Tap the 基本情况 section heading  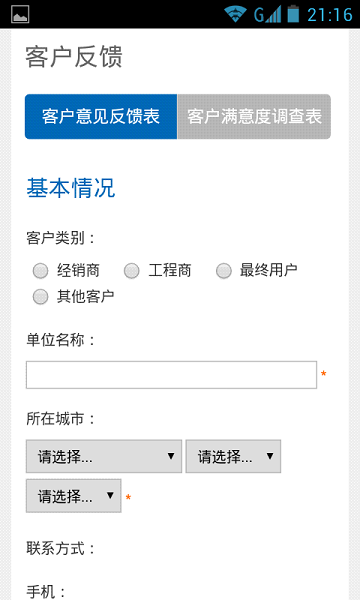coord(71,188)
